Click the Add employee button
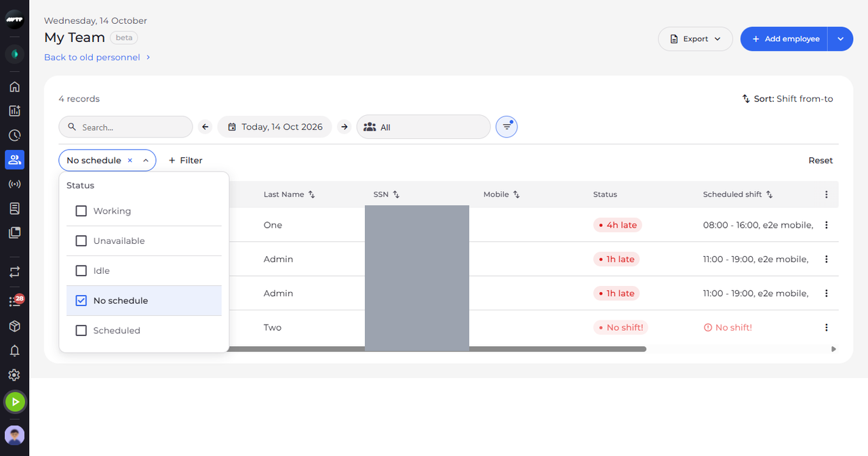Image resolution: width=868 pixels, height=456 pixels. pyautogui.click(x=785, y=39)
